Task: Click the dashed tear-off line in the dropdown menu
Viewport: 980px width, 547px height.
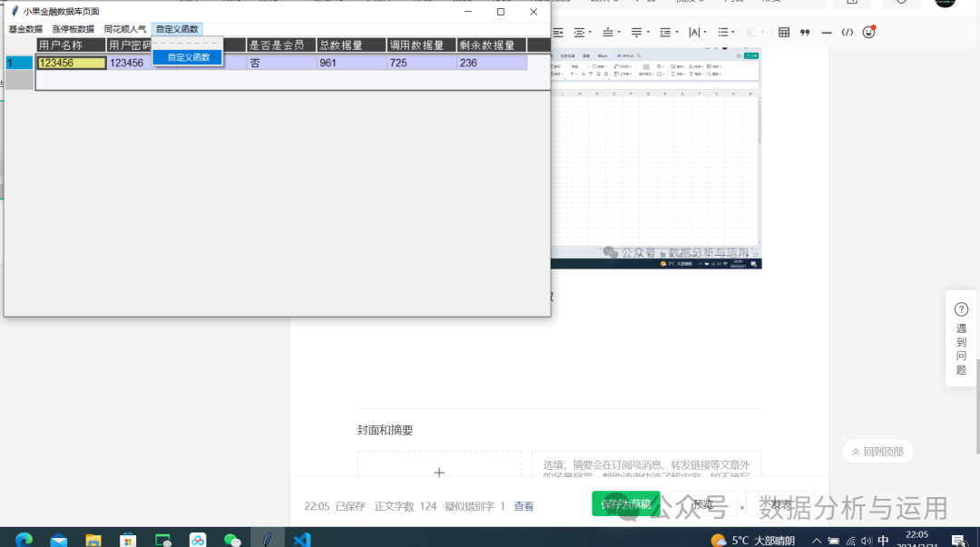Action: point(188,44)
